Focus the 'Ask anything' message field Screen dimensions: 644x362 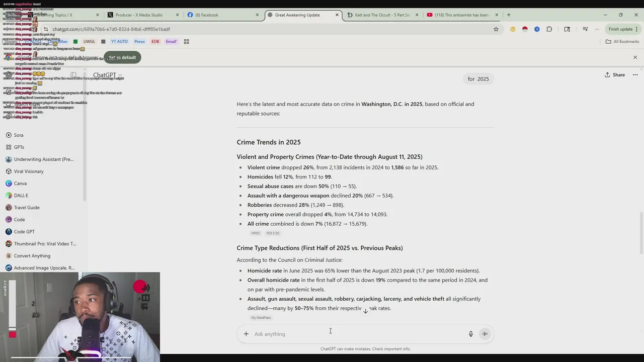(357, 334)
